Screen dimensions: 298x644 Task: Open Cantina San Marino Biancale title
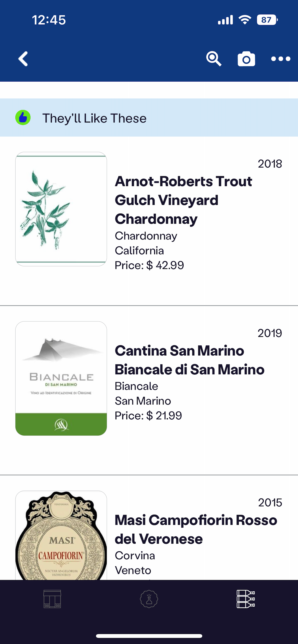point(189,360)
